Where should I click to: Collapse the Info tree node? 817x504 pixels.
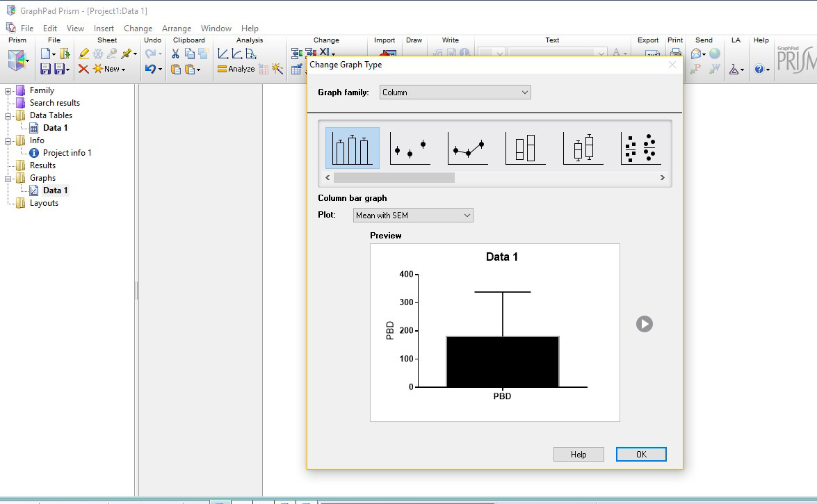point(8,141)
